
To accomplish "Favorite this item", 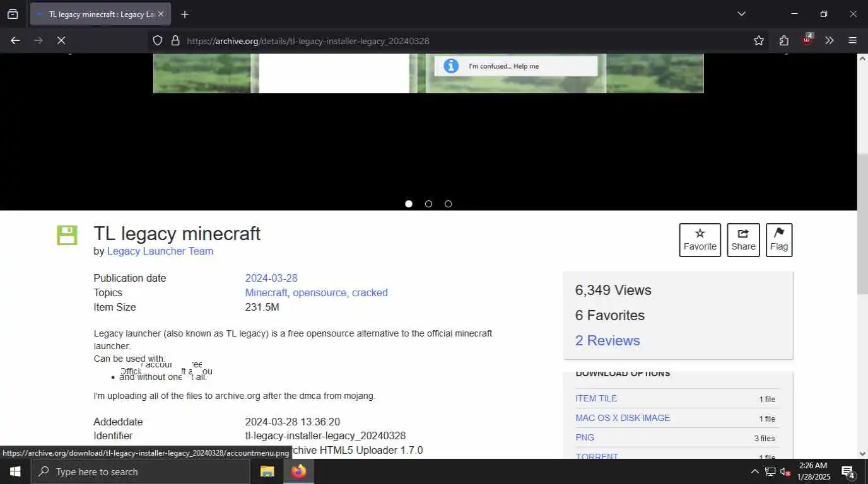I will tap(700, 239).
